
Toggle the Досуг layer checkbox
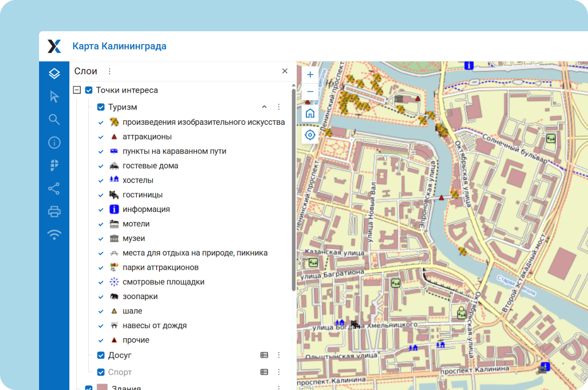[x=101, y=355]
